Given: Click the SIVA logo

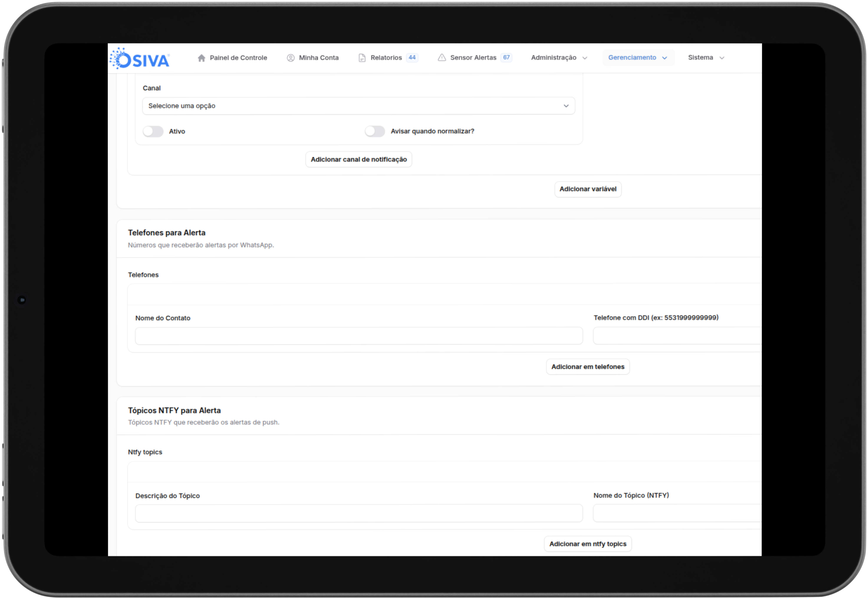Looking at the screenshot, I should [139, 58].
